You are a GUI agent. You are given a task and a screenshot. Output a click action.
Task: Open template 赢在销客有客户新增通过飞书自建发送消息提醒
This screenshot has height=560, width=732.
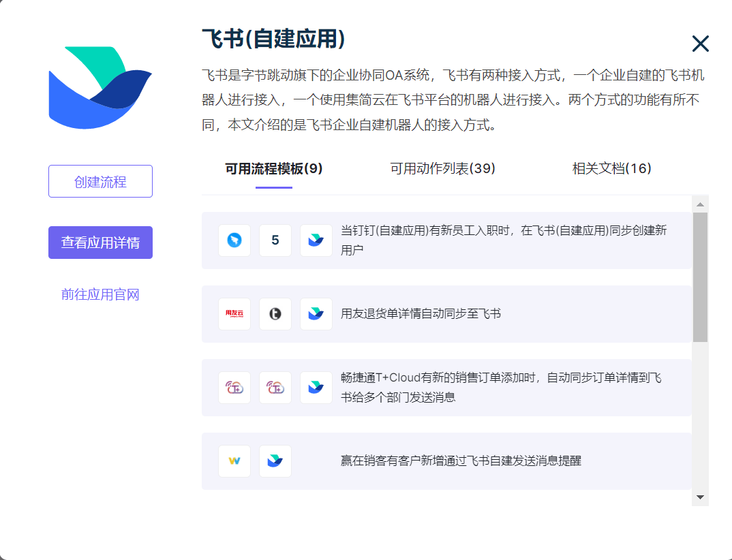coord(446,461)
